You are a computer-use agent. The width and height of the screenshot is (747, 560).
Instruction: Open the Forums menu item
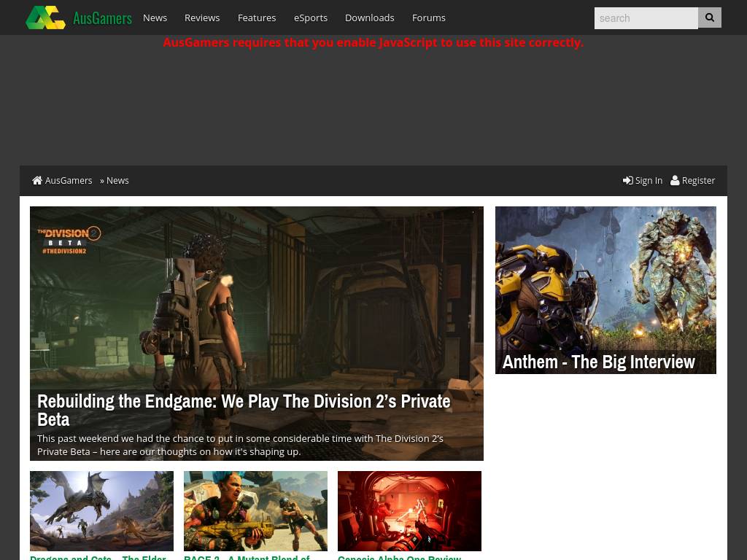coord(429,17)
